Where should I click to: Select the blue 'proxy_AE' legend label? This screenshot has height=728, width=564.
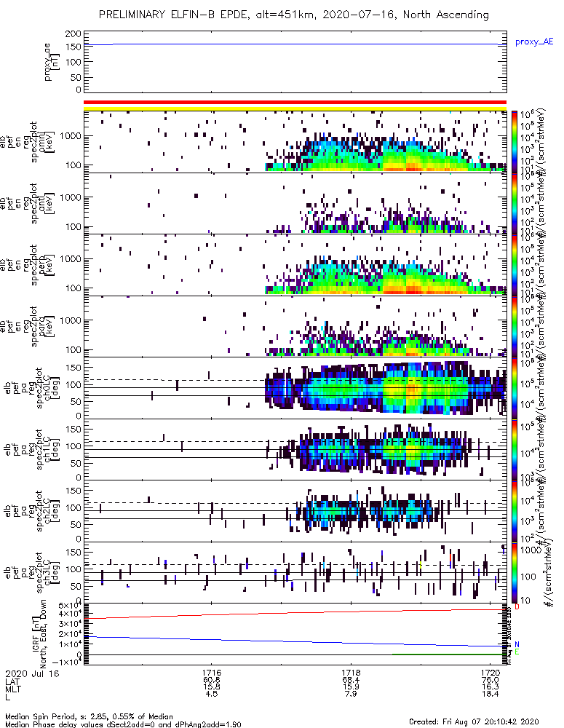(x=534, y=41)
